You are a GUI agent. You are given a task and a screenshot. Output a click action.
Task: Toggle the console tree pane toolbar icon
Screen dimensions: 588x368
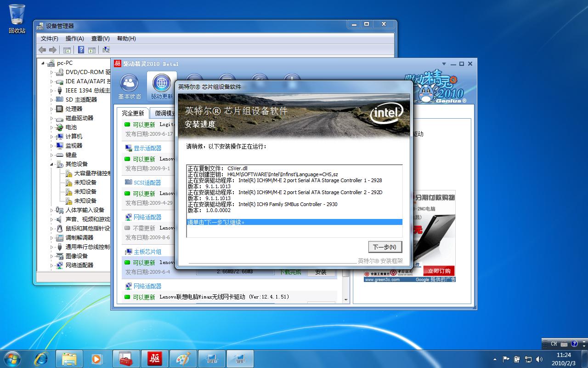(67, 50)
